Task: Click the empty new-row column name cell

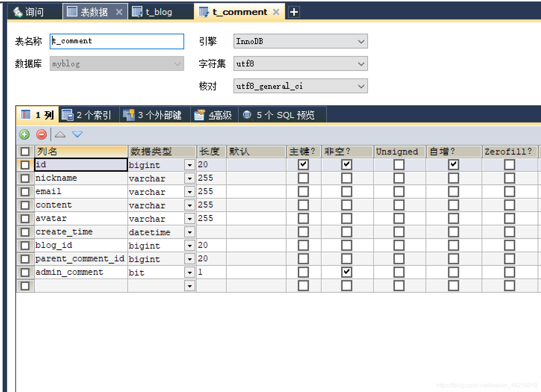Action: coord(81,286)
